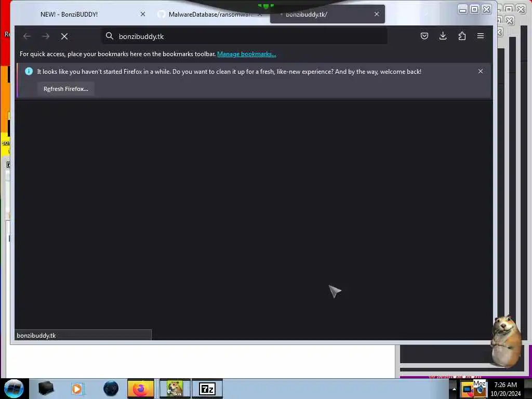532x399 pixels.
Task: Open the Manage bookmarks link
Action: pos(247,54)
